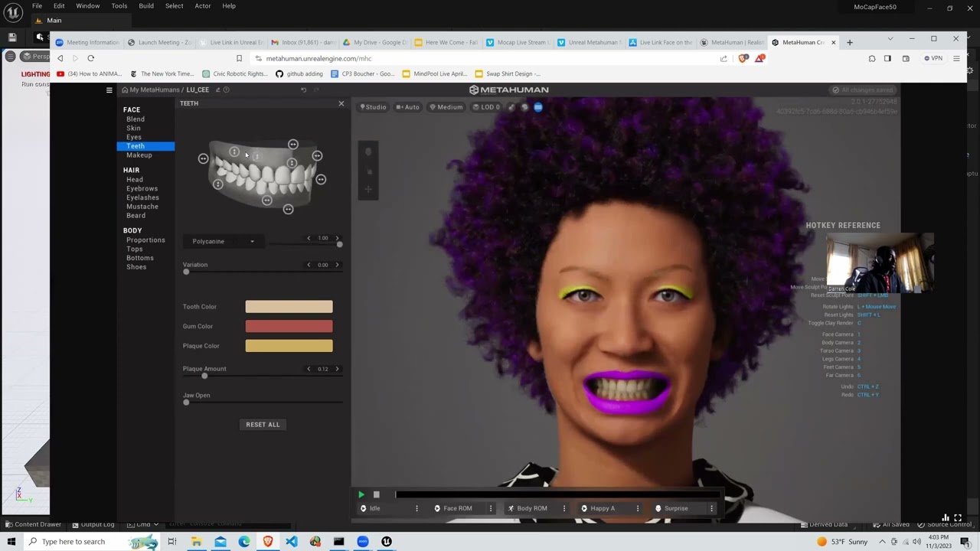Click the Brave shields icon in address bar
980x551 pixels.
coord(743,58)
